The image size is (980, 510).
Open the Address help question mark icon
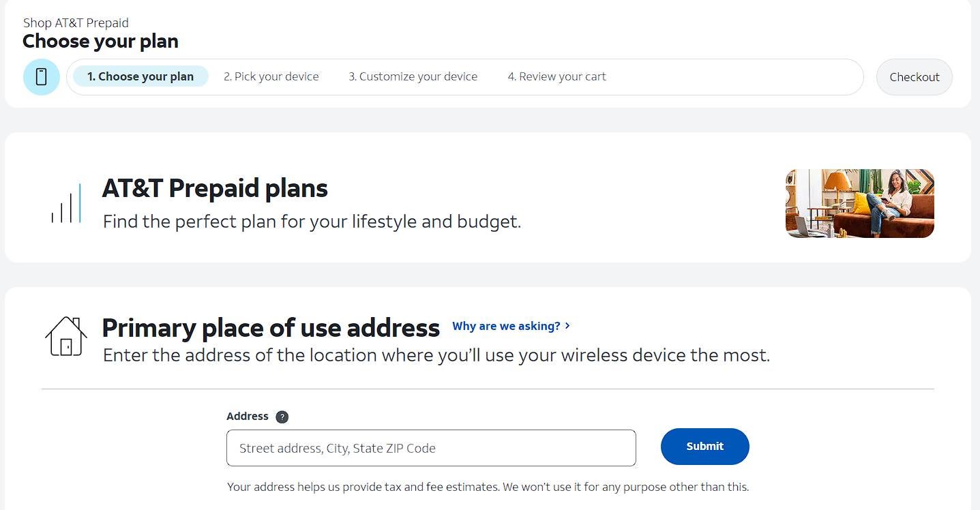click(x=282, y=417)
